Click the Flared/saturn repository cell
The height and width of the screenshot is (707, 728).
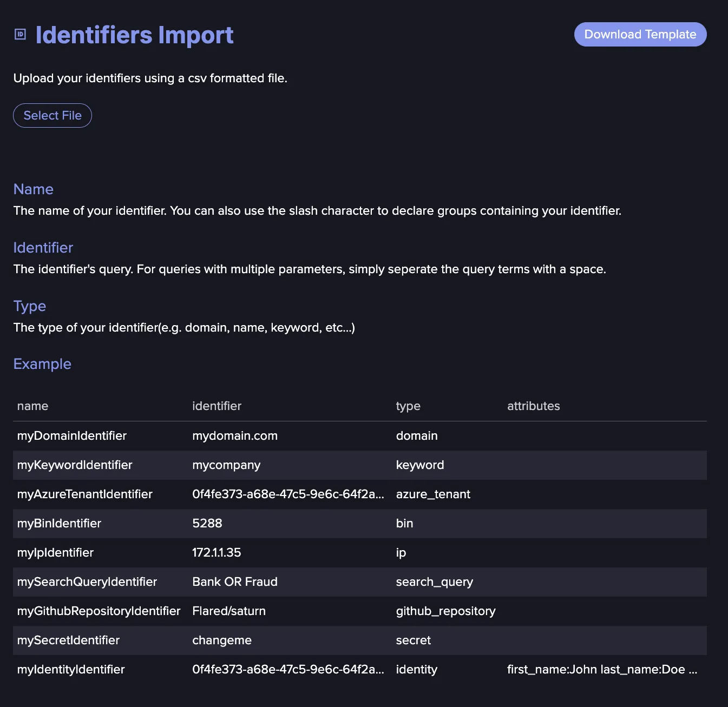pyautogui.click(x=229, y=611)
